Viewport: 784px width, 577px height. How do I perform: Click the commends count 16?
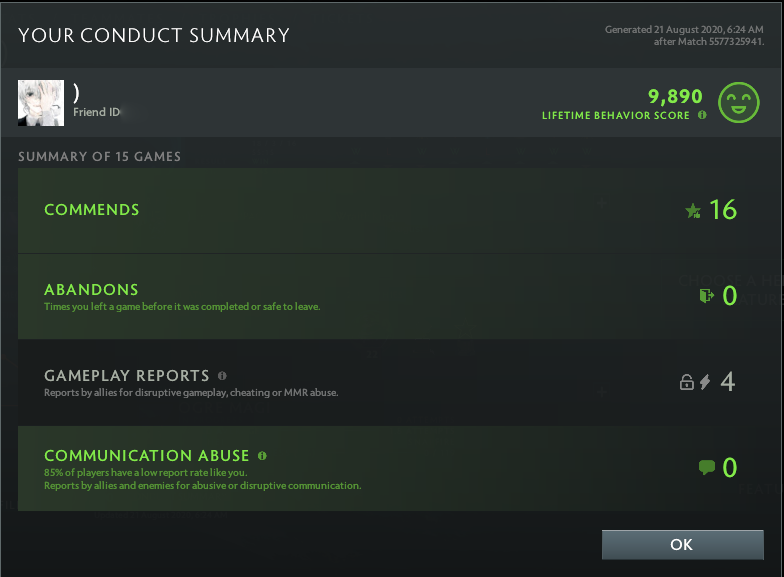tap(723, 210)
